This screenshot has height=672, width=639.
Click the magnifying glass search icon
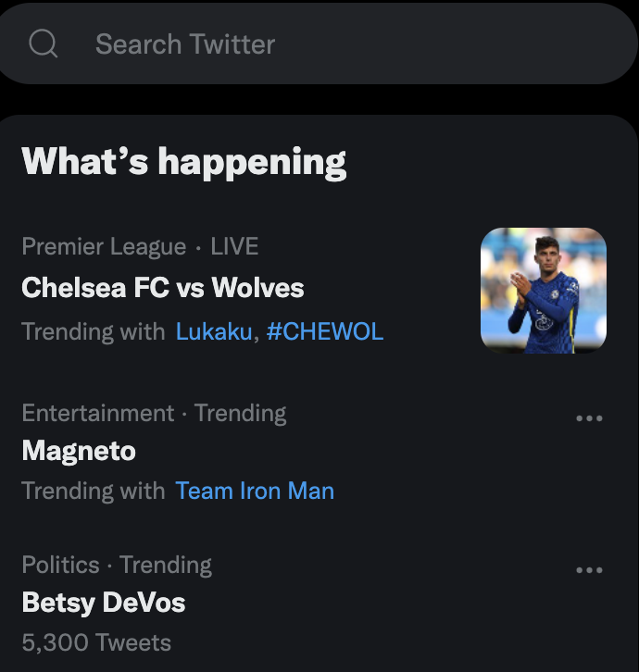pyautogui.click(x=43, y=44)
